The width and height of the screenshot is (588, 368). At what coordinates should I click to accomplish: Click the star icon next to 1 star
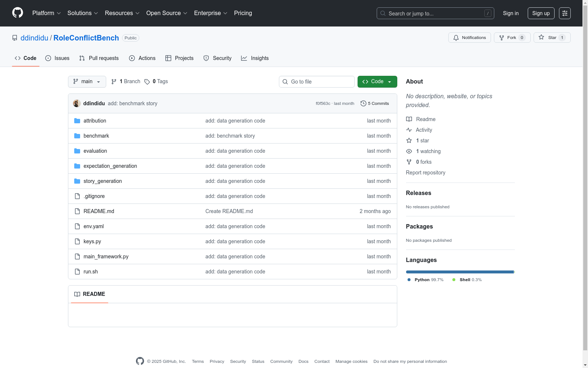click(x=409, y=141)
